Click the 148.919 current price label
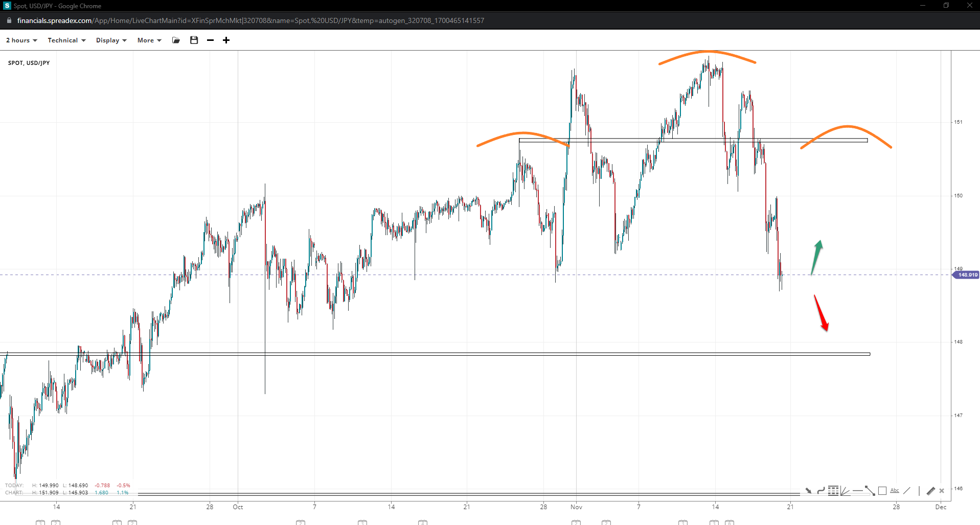 (x=966, y=275)
